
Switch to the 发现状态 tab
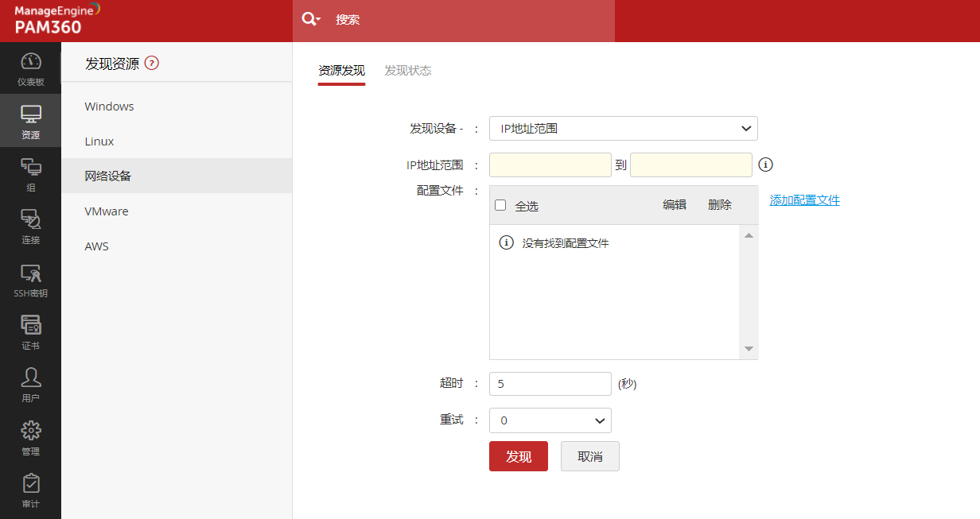click(x=407, y=71)
